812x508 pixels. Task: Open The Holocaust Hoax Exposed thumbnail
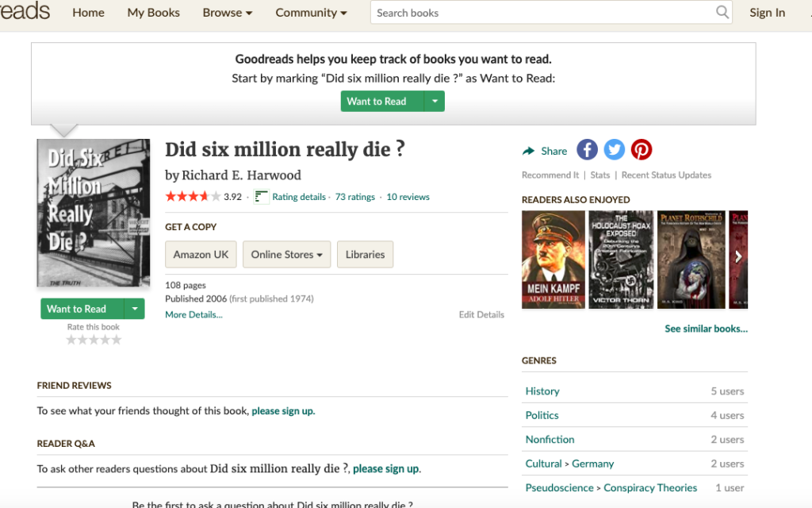(x=621, y=260)
